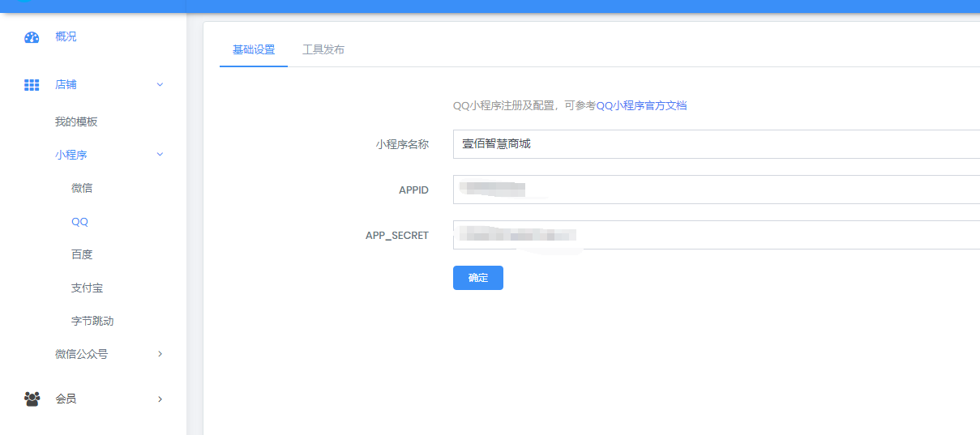
Task: Collapse the 店铺 section chevron
Action: pos(160,85)
